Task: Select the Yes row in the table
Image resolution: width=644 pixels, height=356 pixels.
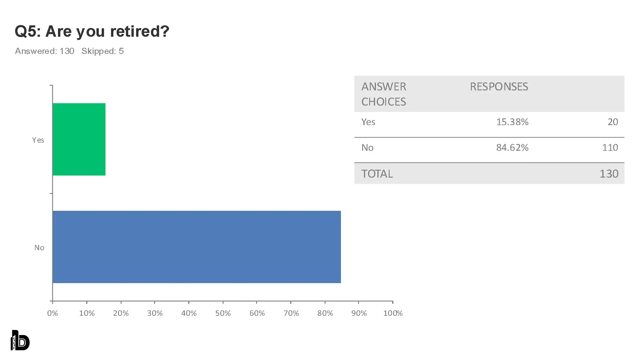Action: click(368, 122)
